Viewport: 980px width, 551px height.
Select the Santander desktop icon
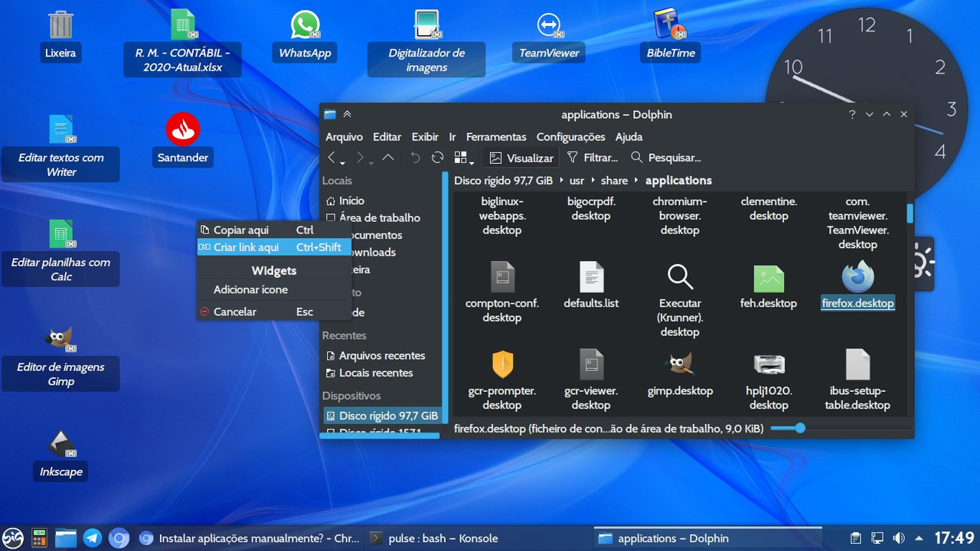pos(182,140)
